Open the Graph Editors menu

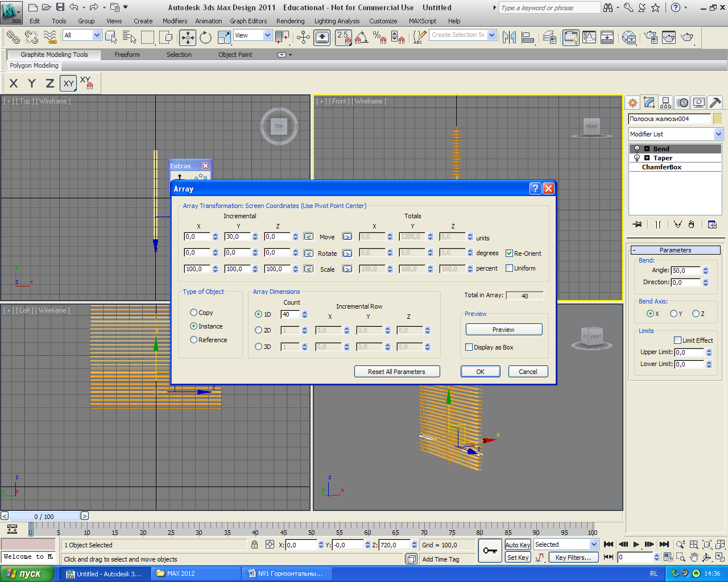pyautogui.click(x=248, y=21)
